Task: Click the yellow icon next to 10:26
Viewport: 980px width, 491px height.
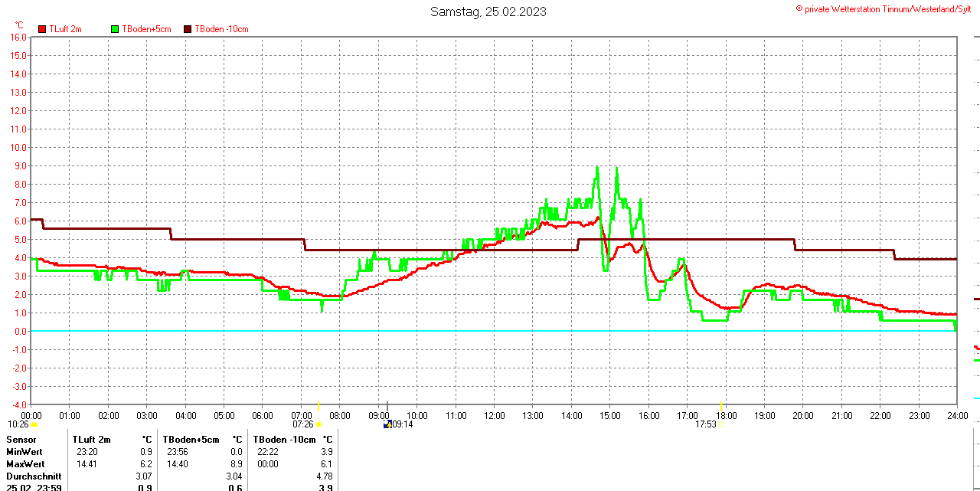Action: tap(34, 424)
